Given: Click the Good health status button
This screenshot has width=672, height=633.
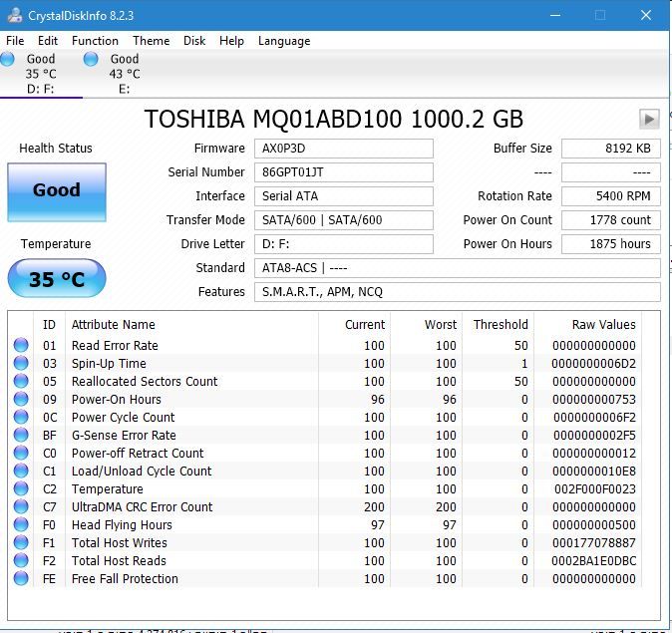Looking at the screenshot, I should 56,191.
